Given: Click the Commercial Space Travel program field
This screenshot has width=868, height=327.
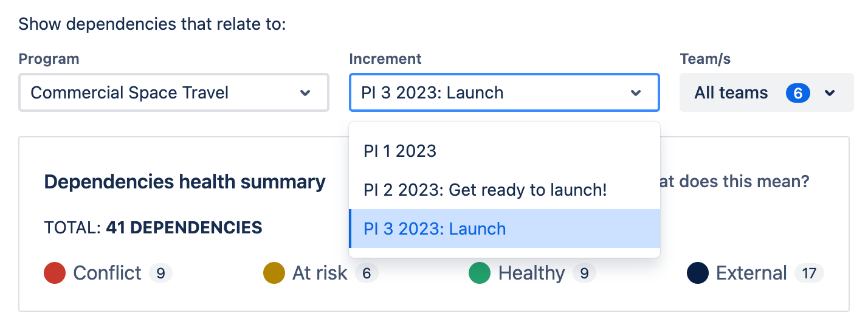Looking at the screenshot, I should click(174, 92).
